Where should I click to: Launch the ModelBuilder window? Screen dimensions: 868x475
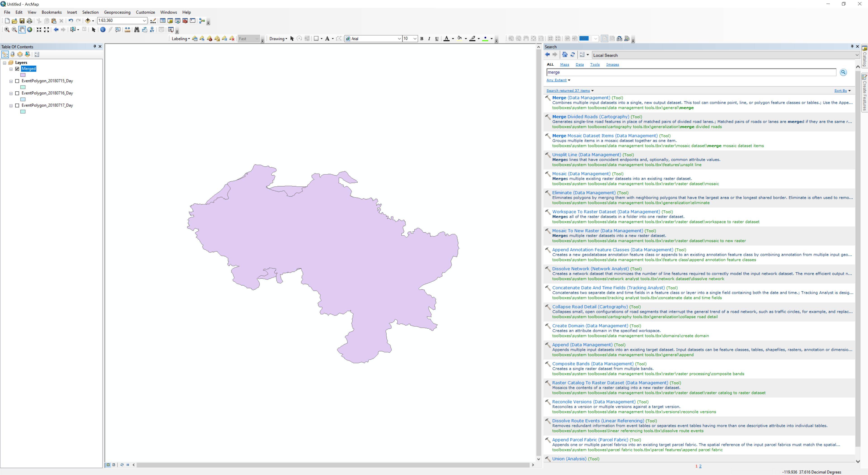(202, 21)
